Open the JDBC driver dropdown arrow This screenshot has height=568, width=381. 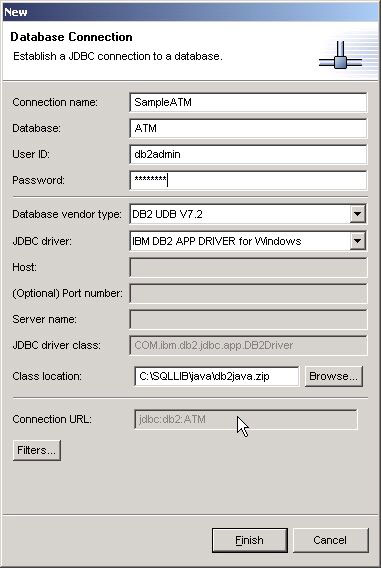pos(357,241)
